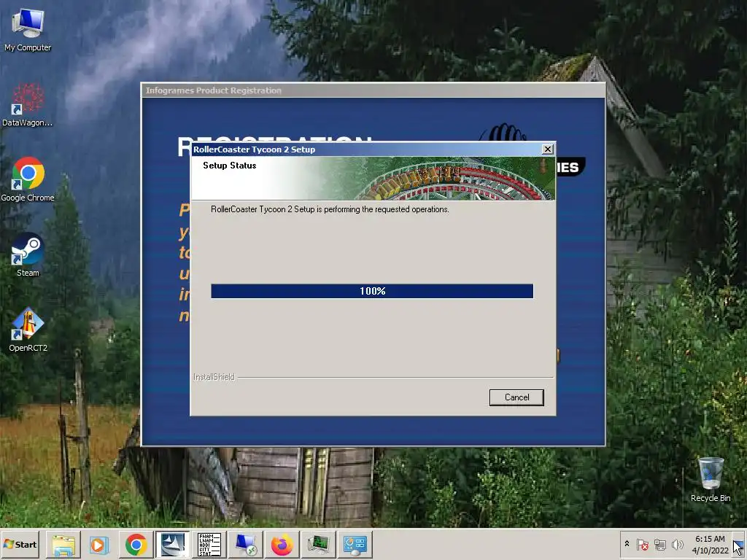747x560 pixels.
Task: Open the system monitor taskbar icon
Action: coord(318,545)
